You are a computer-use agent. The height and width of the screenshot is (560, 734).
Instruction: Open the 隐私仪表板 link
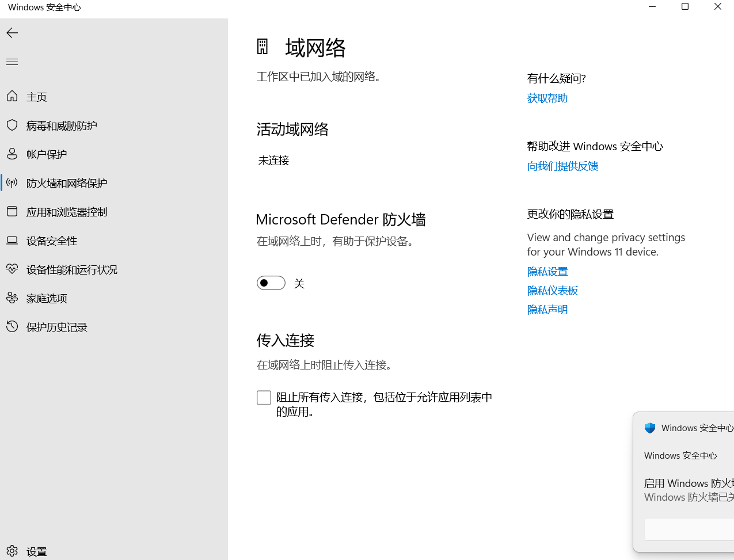(553, 291)
